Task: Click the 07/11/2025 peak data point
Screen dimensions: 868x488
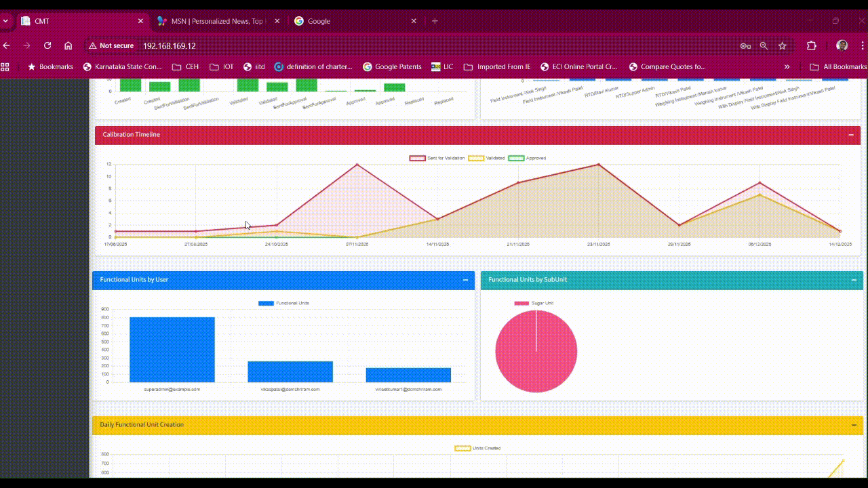Action: pyautogui.click(x=357, y=164)
